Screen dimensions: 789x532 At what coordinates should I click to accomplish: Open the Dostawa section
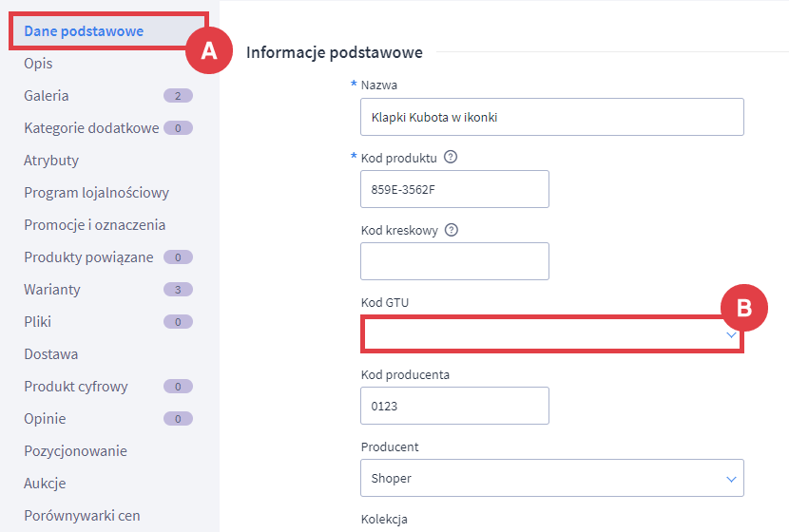coord(51,354)
